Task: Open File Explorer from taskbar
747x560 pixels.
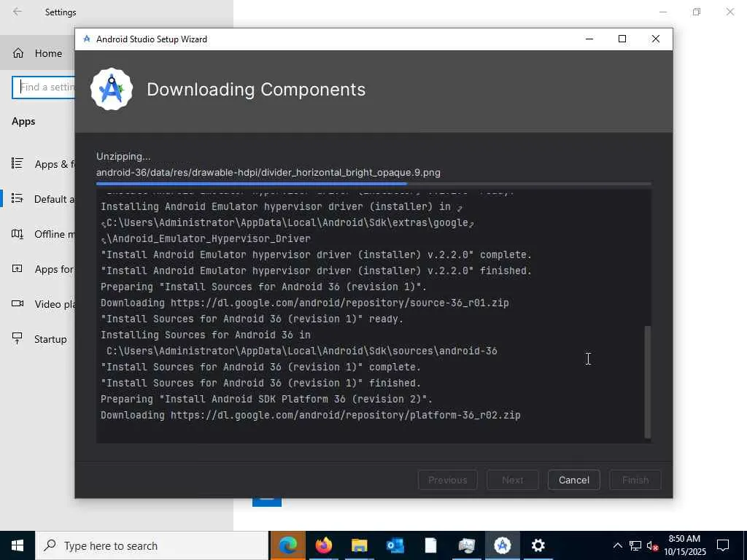Action: (x=359, y=545)
